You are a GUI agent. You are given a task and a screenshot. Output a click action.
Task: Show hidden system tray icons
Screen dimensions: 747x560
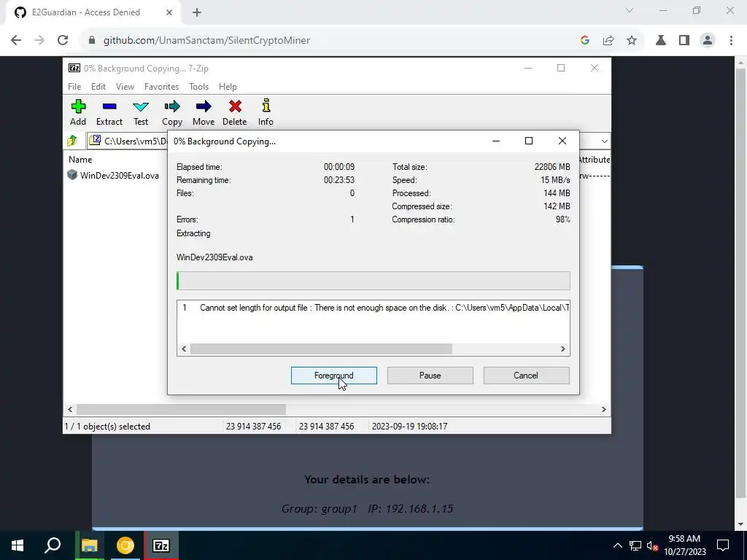pyautogui.click(x=617, y=545)
